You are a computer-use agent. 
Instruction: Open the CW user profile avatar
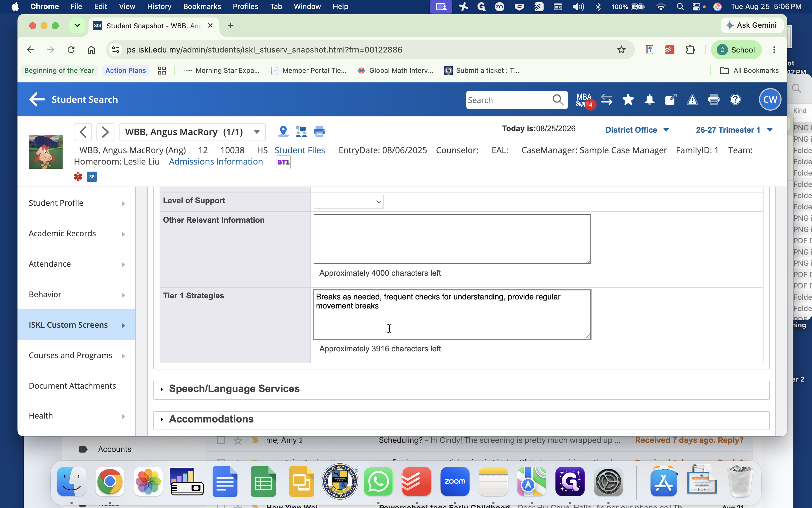[x=770, y=99]
